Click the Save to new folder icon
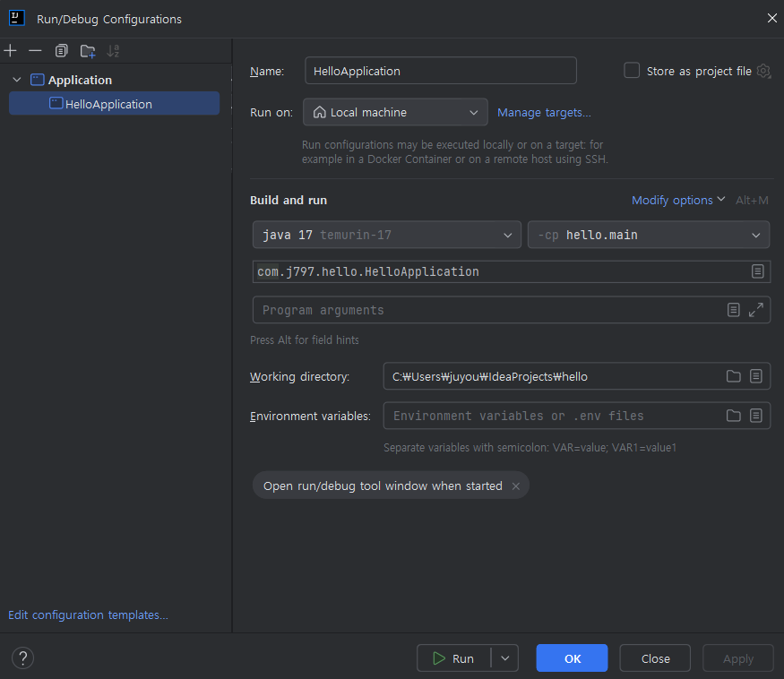The width and height of the screenshot is (784, 679). [x=87, y=51]
